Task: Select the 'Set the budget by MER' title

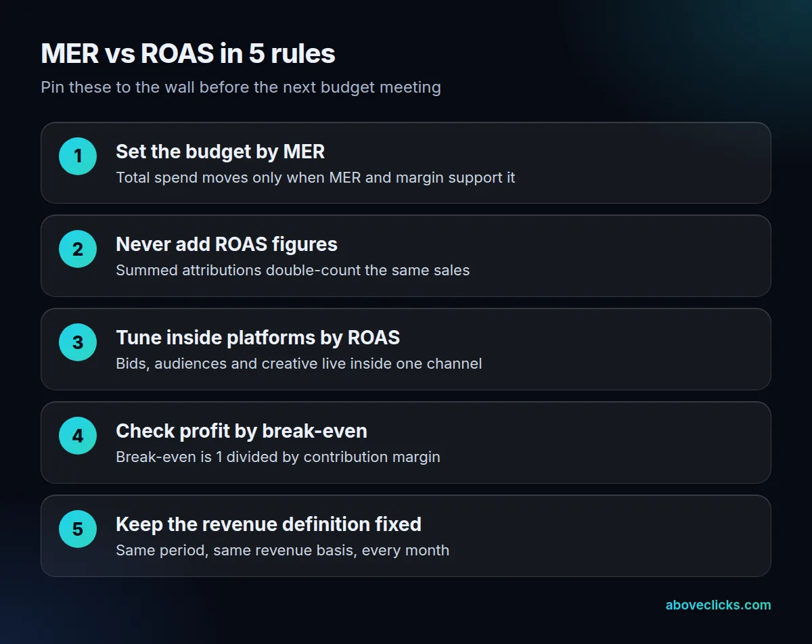Action: click(220, 152)
